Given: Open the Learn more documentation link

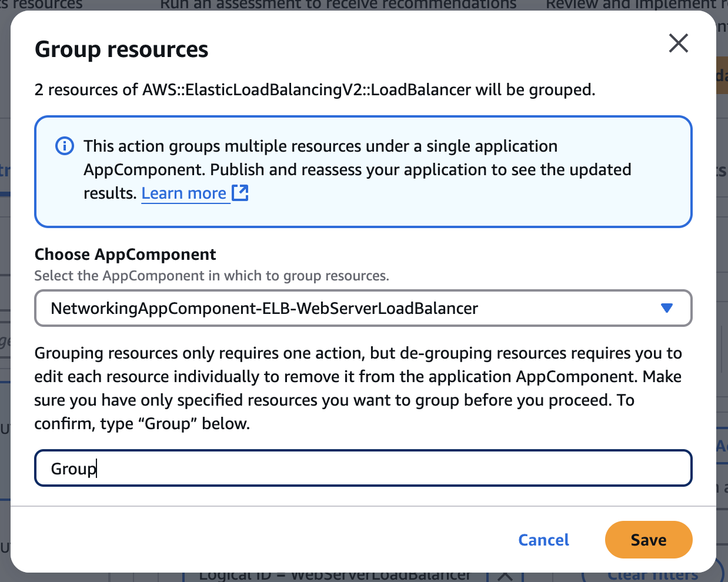Looking at the screenshot, I should [x=185, y=193].
